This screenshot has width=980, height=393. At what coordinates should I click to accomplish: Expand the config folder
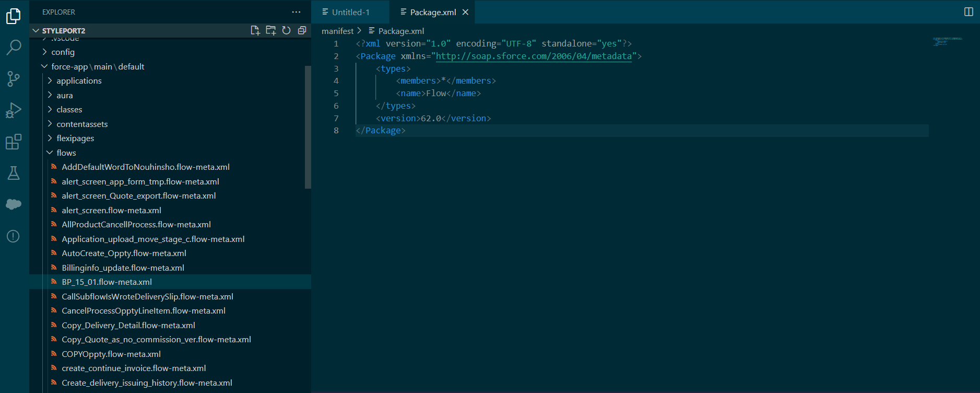click(x=170, y=52)
